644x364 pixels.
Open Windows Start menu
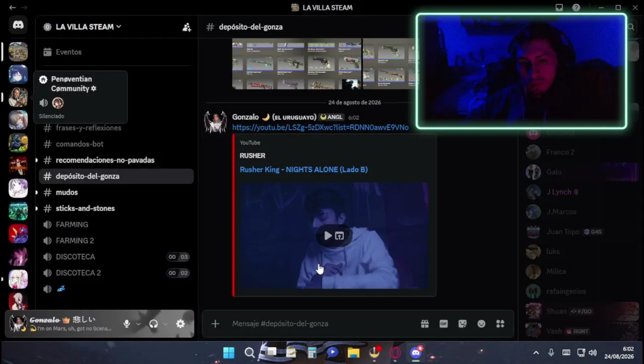[x=228, y=352]
